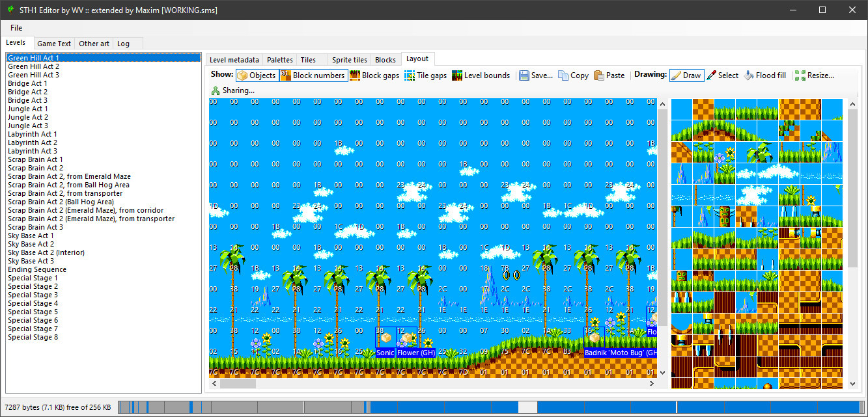Enable Block gaps display

pos(374,75)
